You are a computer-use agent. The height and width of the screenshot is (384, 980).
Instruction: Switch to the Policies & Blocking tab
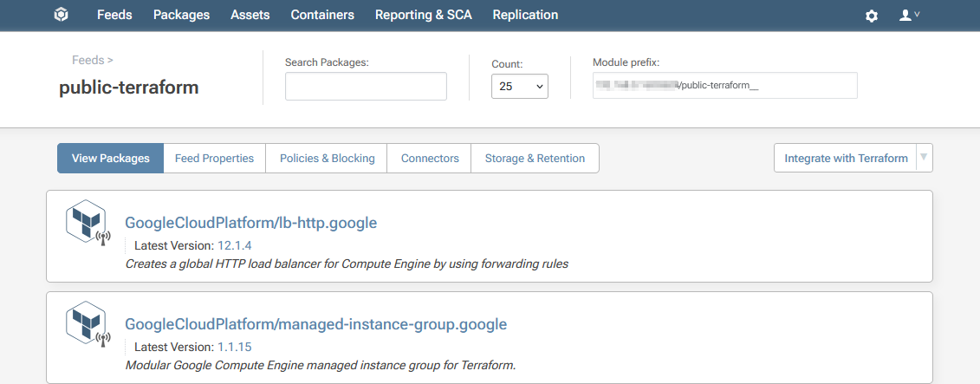click(x=327, y=159)
